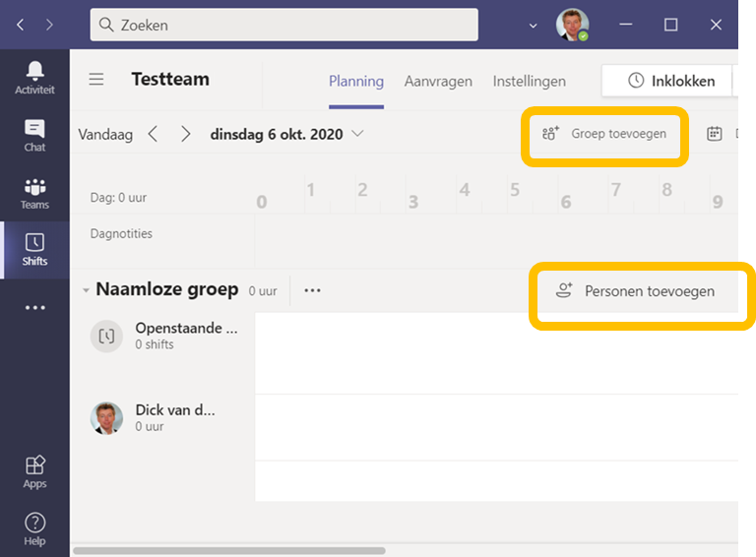Open more apps ellipsis in sidebar
This screenshot has width=756, height=557.
click(x=35, y=307)
